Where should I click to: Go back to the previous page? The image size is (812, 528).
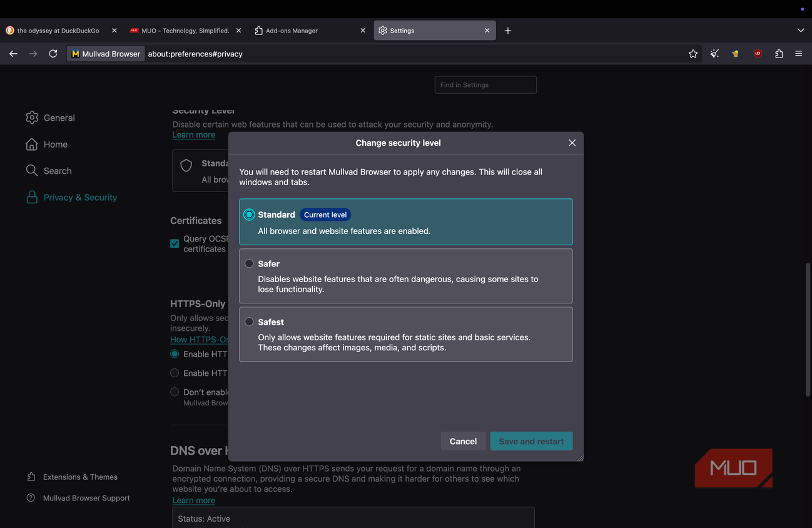[x=13, y=54]
